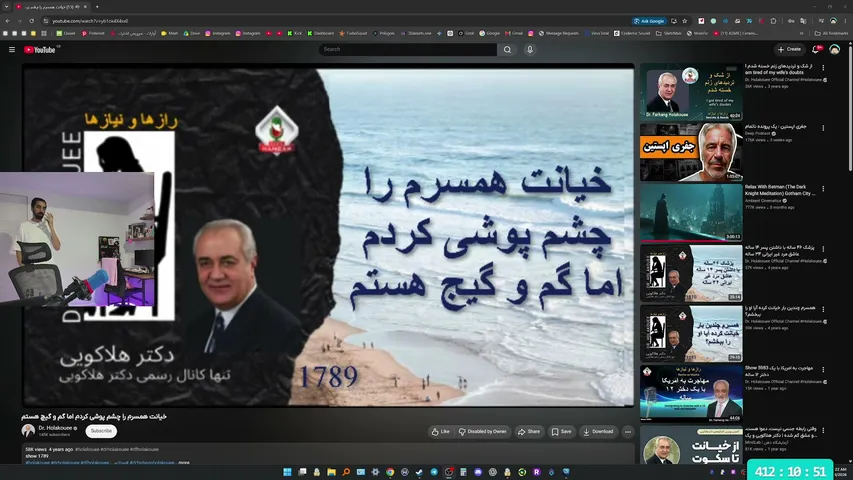
Task: Open the tab search dropdown arrow
Action: tap(7, 7)
